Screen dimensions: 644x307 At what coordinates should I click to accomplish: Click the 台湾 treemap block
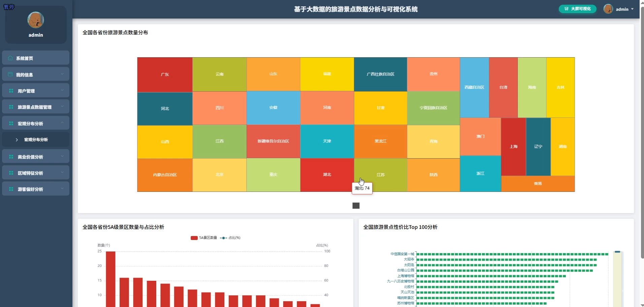click(503, 88)
